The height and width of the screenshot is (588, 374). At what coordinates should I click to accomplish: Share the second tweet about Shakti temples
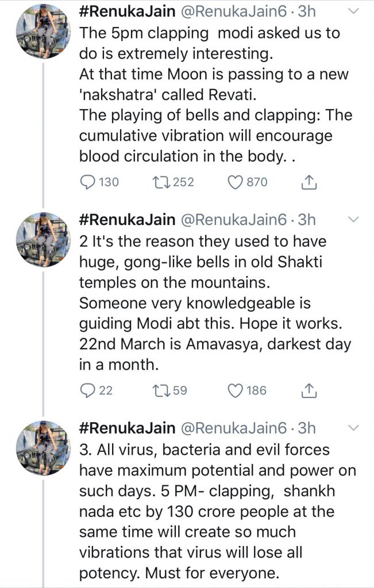pyautogui.click(x=309, y=390)
